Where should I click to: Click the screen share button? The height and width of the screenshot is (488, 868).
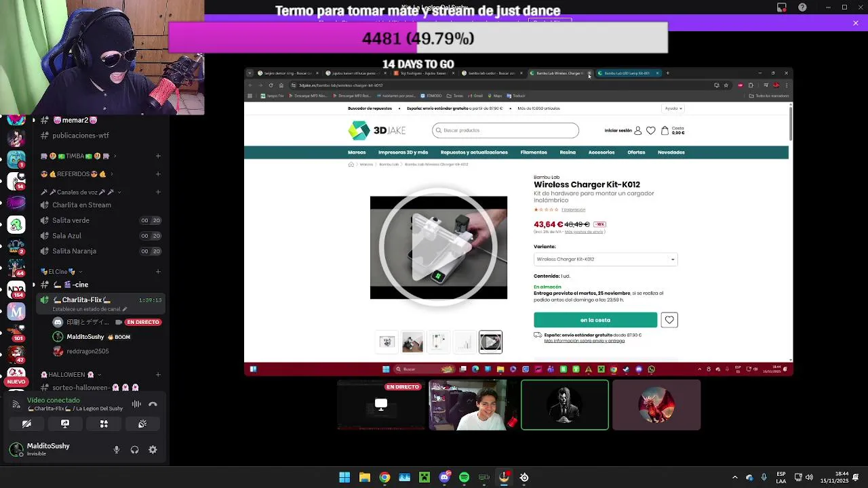click(x=65, y=424)
